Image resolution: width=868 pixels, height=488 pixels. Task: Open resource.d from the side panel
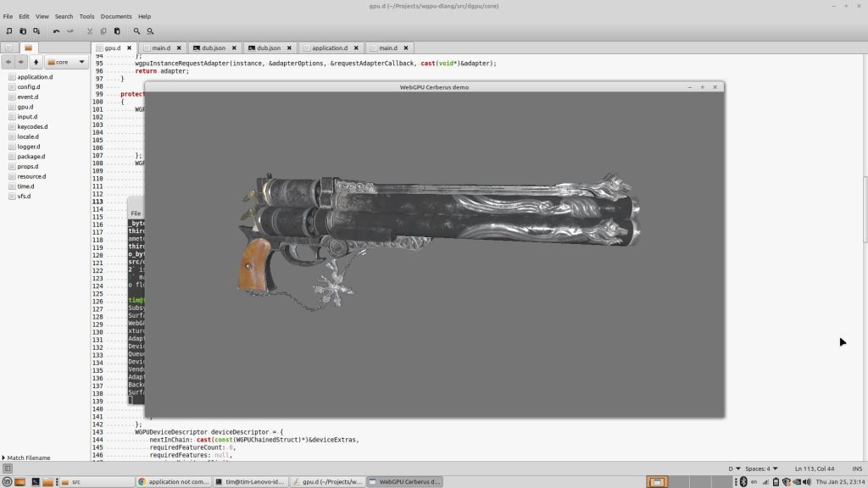(31, 176)
